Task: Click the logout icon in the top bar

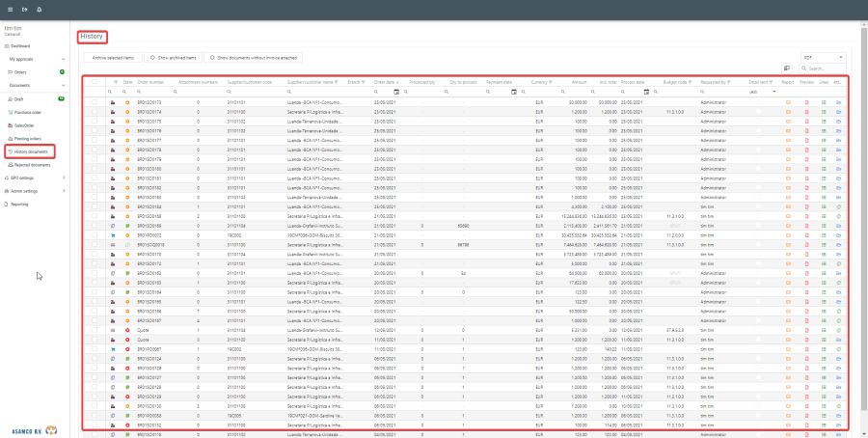Action: (23, 9)
